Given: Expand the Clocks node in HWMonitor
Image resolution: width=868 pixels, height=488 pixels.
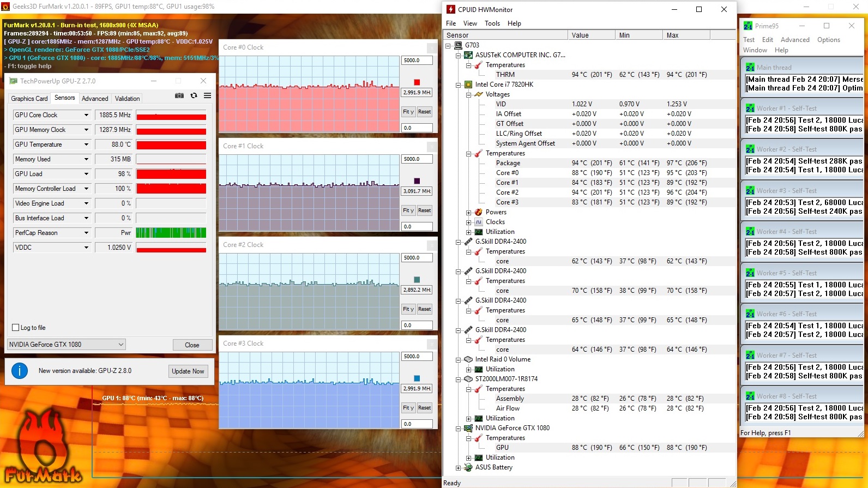Looking at the screenshot, I should pyautogui.click(x=468, y=222).
